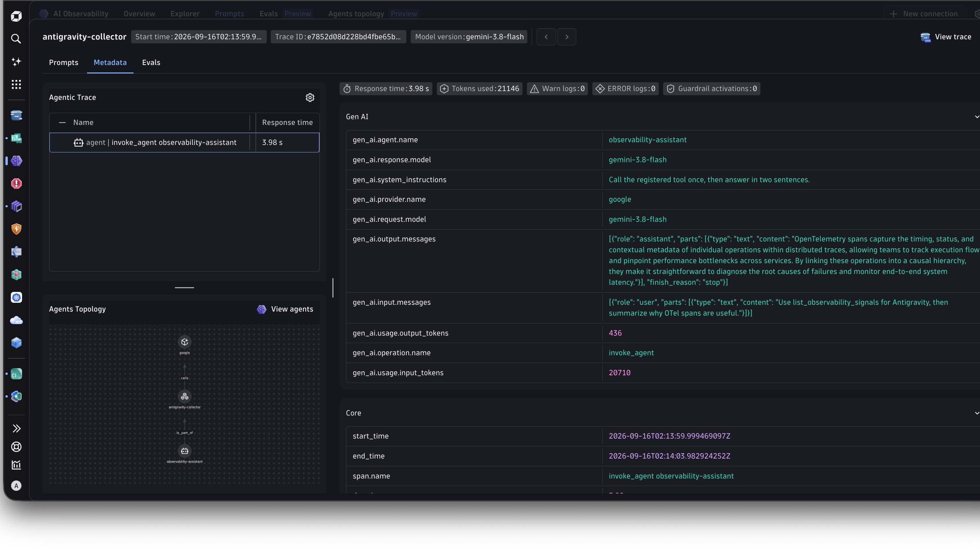This screenshot has width=980, height=551.
Task: Collapse the Core section chevron
Action: [976, 413]
